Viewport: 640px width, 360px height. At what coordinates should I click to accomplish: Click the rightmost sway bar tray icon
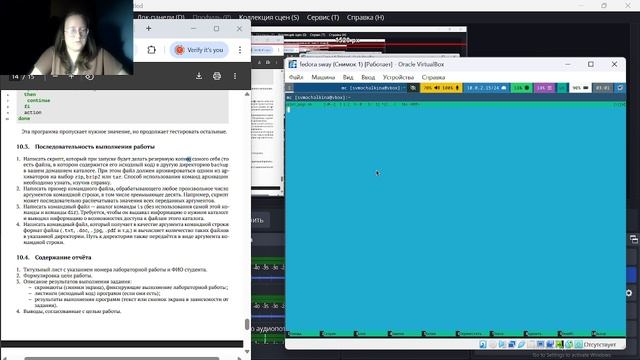[620, 88]
